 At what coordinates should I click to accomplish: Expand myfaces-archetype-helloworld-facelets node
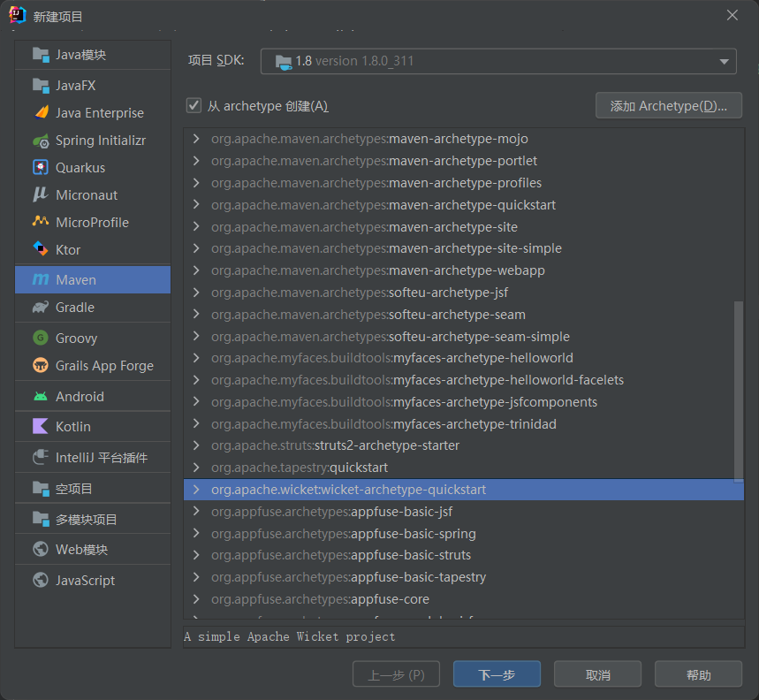point(196,380)
